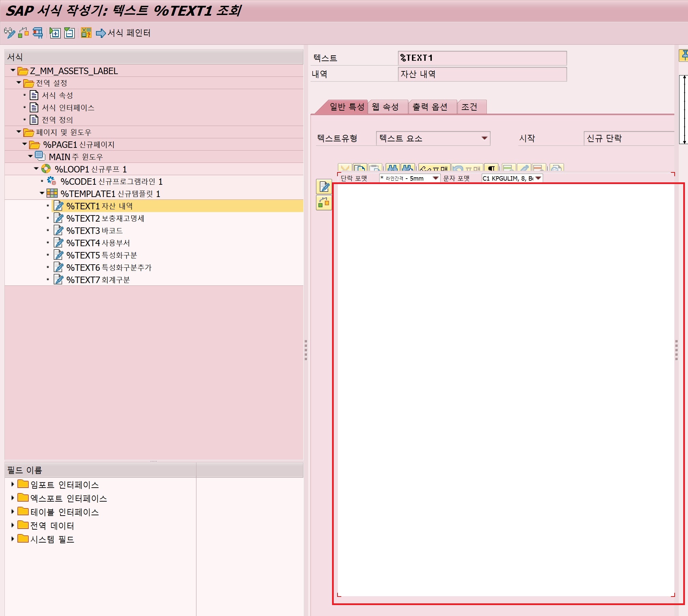Click the %PAGE1 folder icon
This screenshot has width=688, height=616.
[x=35, y=145]
